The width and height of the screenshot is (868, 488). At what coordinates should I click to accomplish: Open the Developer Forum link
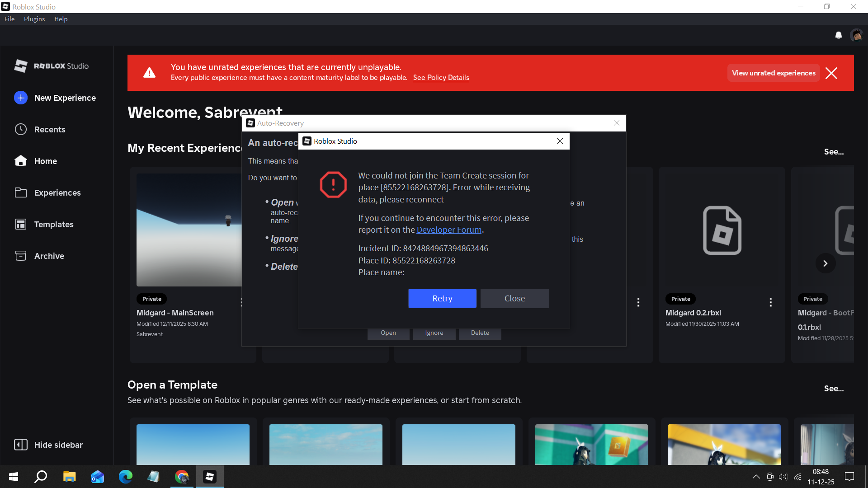pos(449,230)
